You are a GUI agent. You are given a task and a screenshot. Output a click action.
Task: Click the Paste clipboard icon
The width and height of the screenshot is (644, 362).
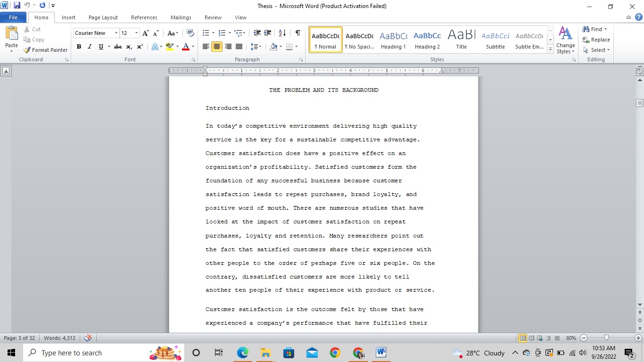click(x=11, y=33)
